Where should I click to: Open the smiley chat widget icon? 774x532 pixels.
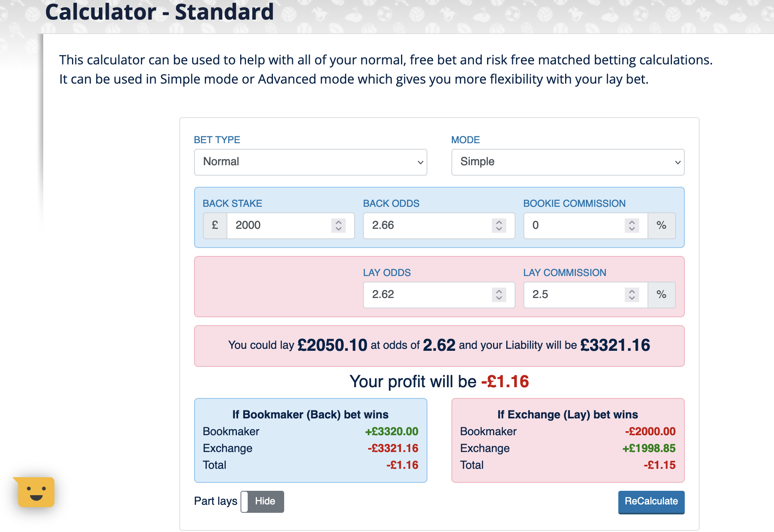pos(36,492)
